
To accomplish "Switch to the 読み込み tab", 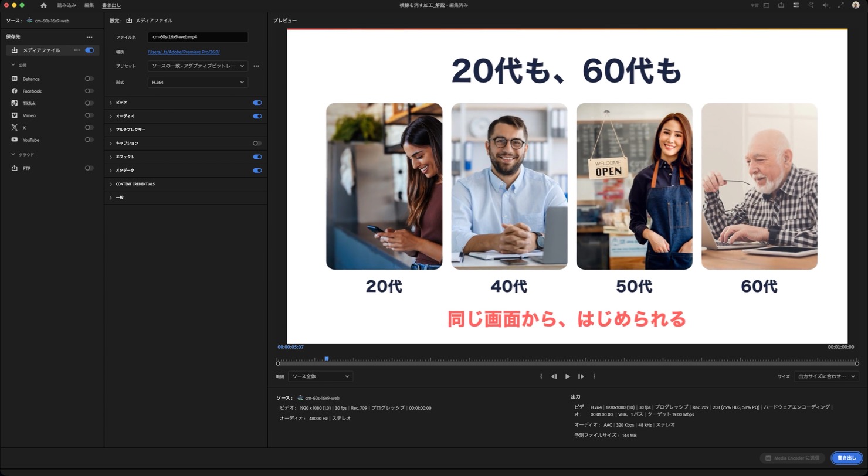I will (x=67, y=5).
